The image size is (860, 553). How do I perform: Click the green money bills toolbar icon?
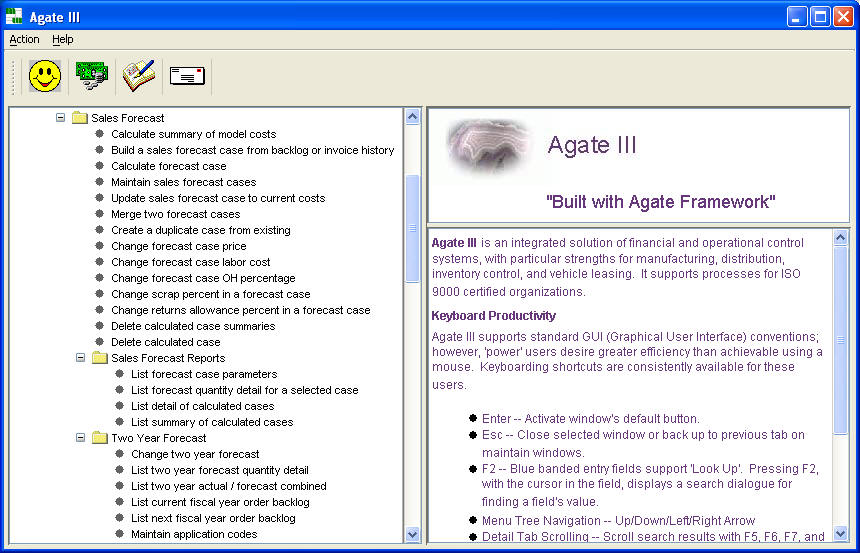[x=92, y=75]
